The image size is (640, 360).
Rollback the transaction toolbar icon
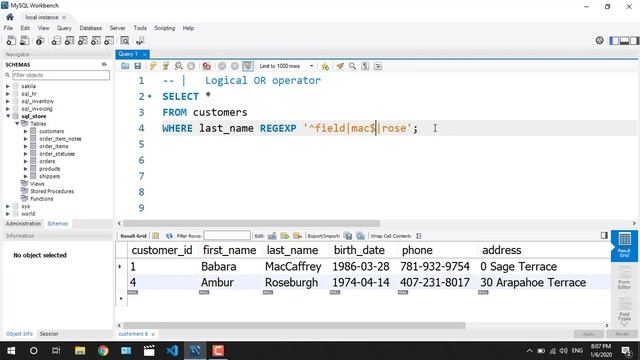[x=235, y=66]
